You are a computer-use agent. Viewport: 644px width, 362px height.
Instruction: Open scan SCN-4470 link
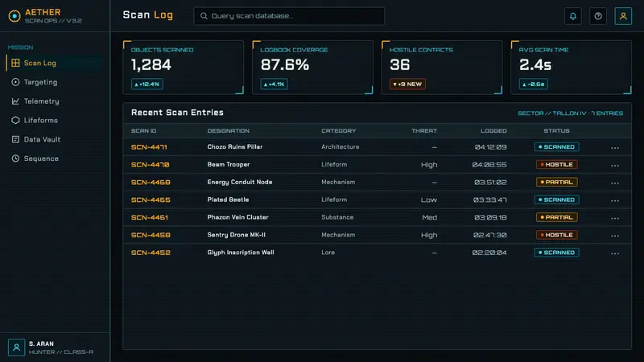click(150, 165)
